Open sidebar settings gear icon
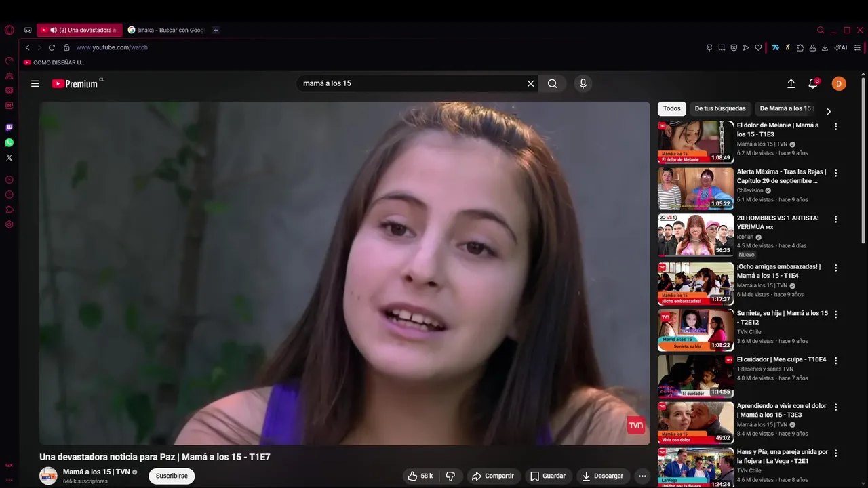The height and width of the screenshot is (488, 868). pos(9,224)
